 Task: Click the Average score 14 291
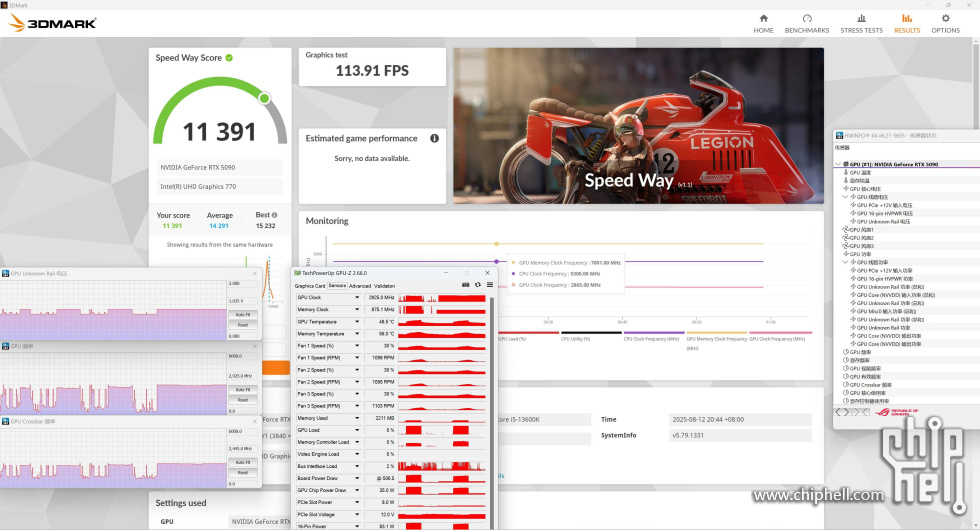click(219, 226)
